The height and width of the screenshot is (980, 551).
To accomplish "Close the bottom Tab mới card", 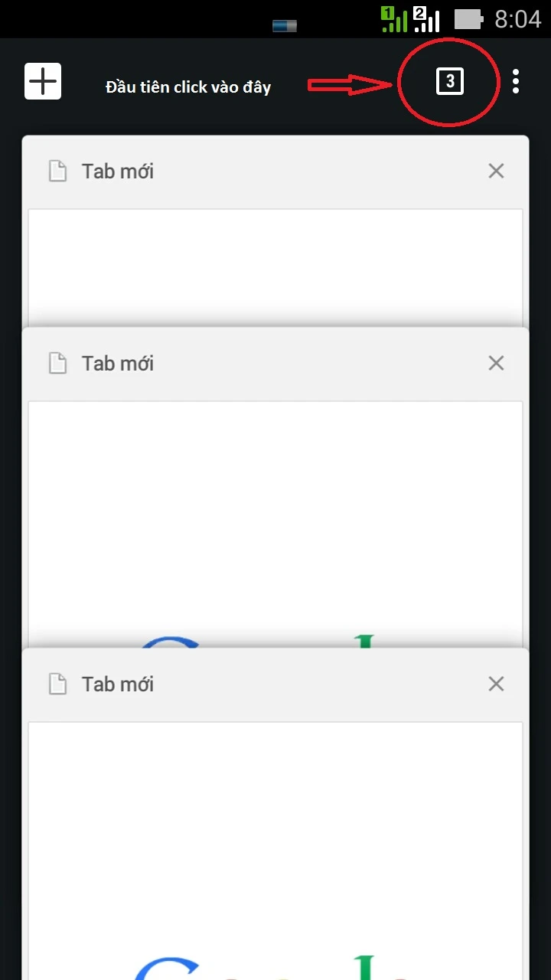I will click(496, 684).
